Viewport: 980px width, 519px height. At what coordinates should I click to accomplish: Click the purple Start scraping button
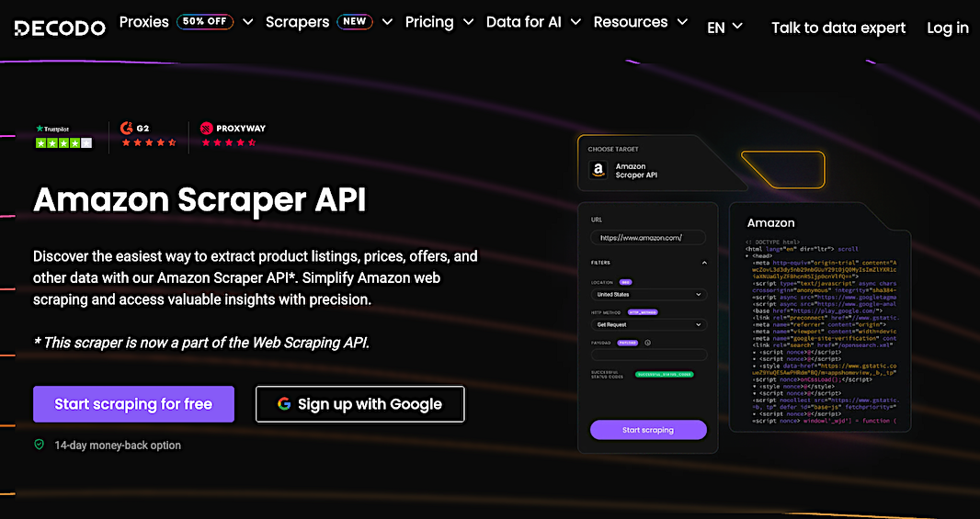[x=648, y=430]
